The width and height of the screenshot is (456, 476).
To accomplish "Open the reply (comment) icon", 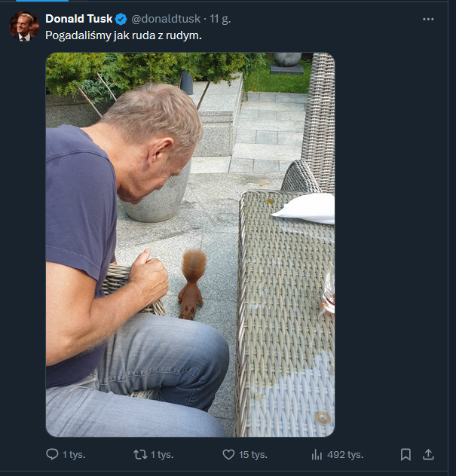I will click(52, 454).
